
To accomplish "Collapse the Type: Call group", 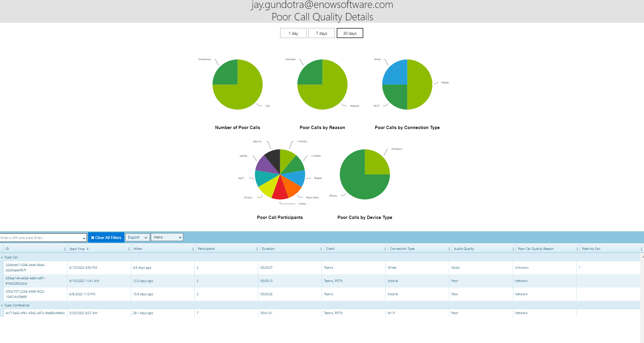I will pos(2,257).
